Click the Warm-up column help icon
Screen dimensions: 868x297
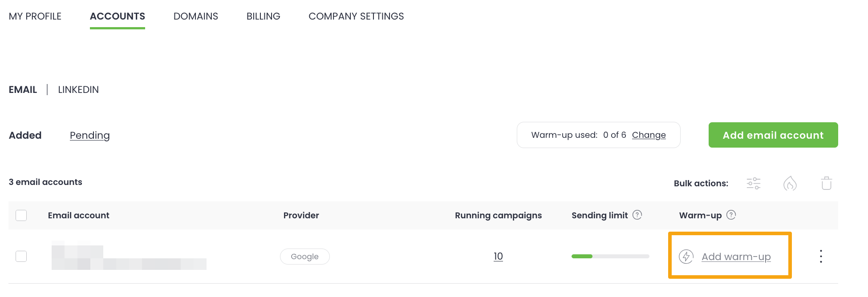pyautogui.click(x=731, y=215)
